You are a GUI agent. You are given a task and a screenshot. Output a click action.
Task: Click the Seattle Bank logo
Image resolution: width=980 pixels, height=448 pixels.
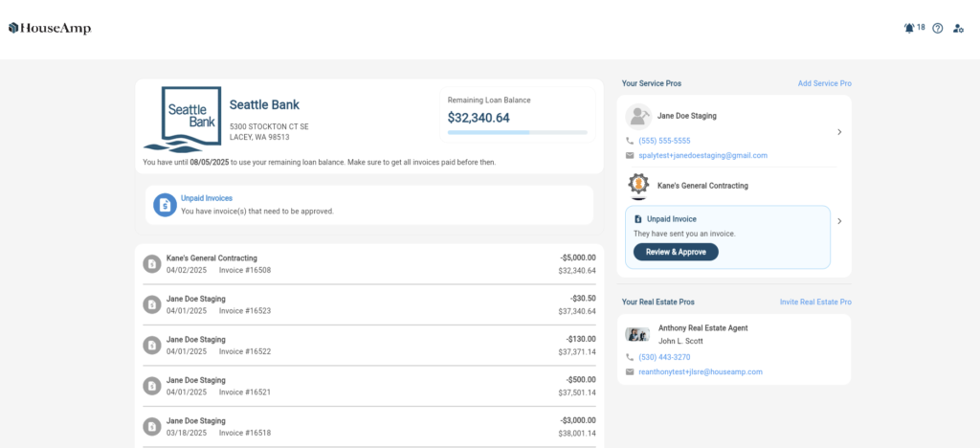181,119
